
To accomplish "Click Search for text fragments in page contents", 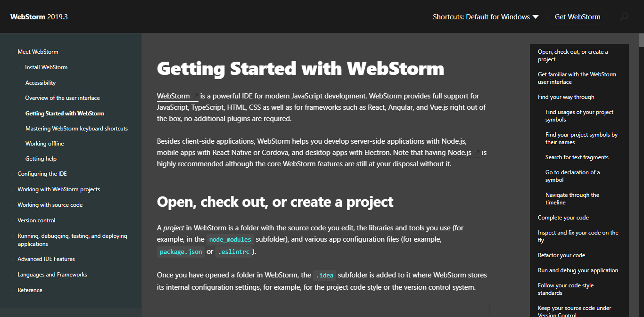I will 577,157.
